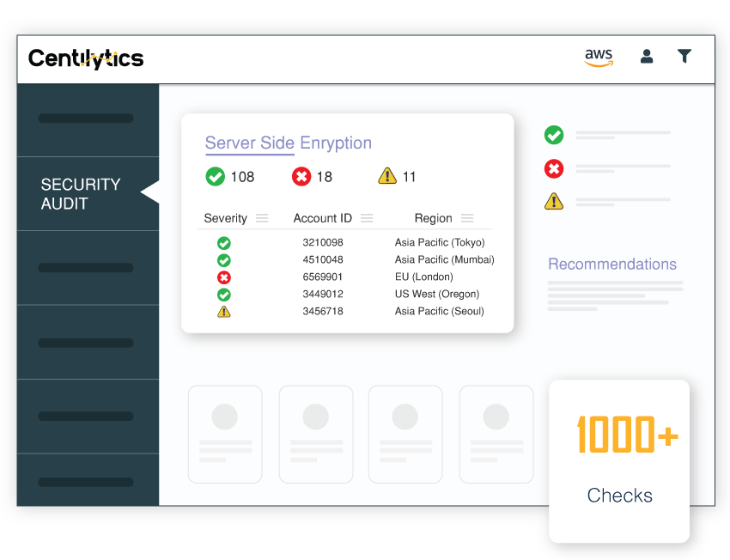Open the Region column menu

[x=467, y=218]
